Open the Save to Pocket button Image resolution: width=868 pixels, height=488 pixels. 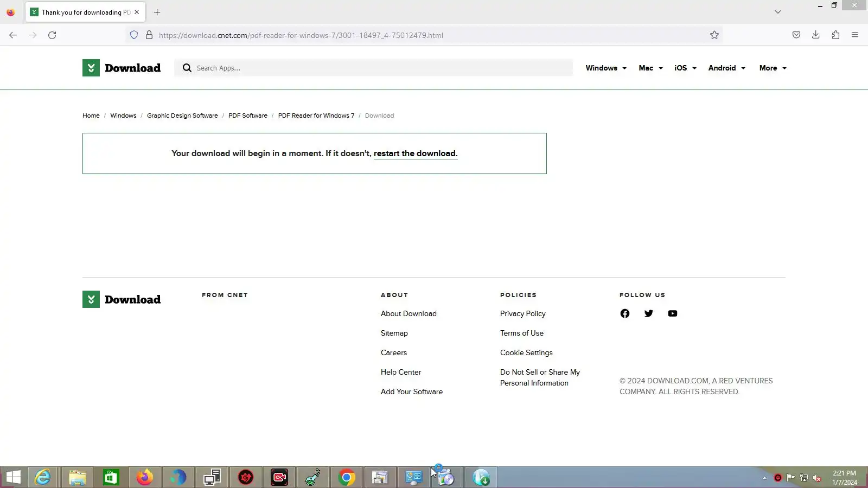pos(796,35)
